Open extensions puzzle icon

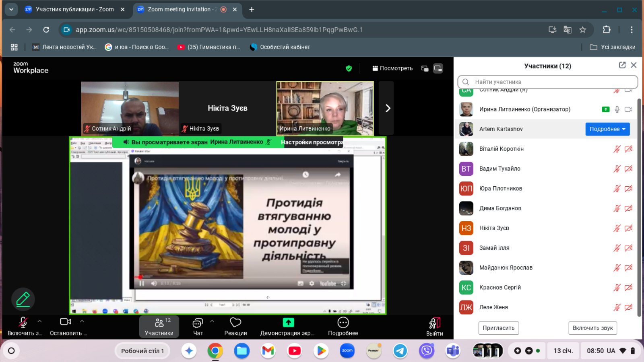[x=607, y=30]
